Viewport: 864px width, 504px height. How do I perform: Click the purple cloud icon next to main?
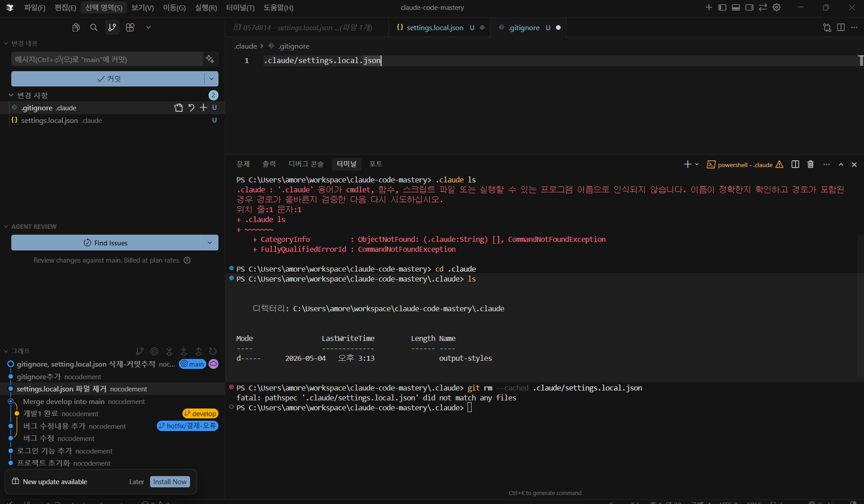[x=214, y=364]
